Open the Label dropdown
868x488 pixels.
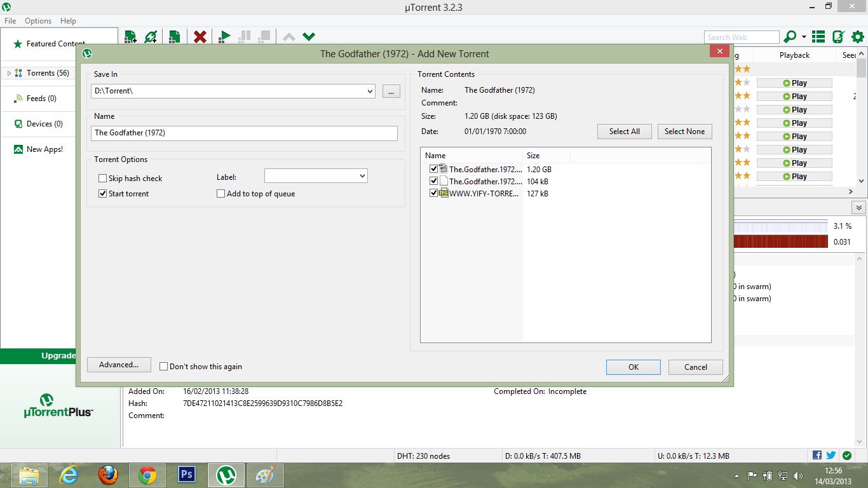(x=362, y=176)
